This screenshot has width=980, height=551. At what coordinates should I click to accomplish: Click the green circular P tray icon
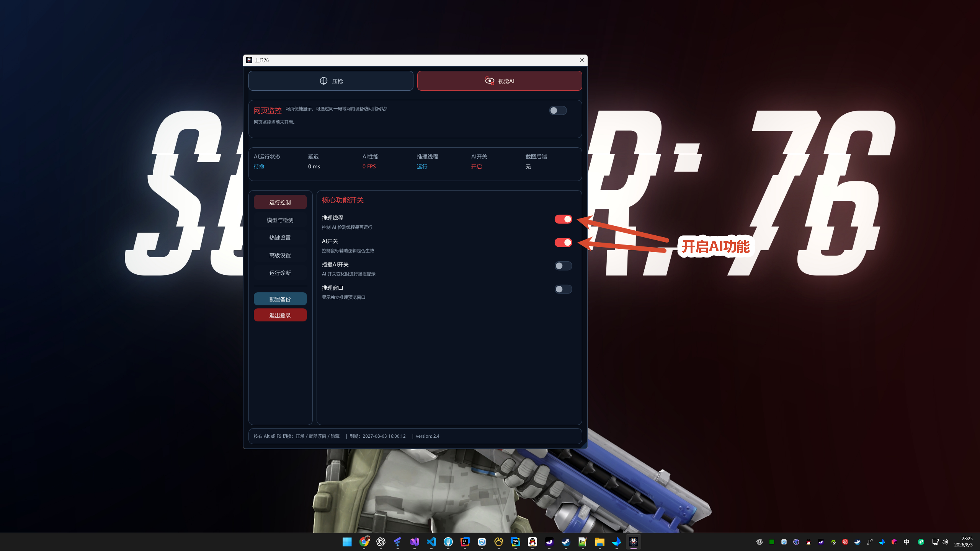click(921, 542)
